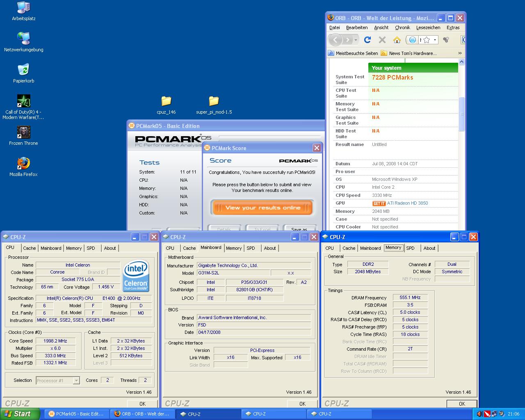This screenshot has width=525, height=420.
Task: Open the Lesezeichen menu in Firefox
Action: 428,27
